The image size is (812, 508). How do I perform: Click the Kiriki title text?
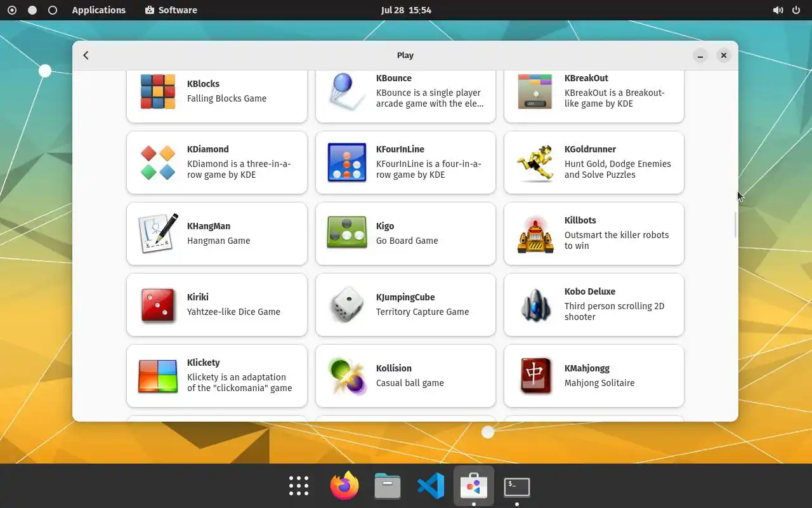point(198,297)
